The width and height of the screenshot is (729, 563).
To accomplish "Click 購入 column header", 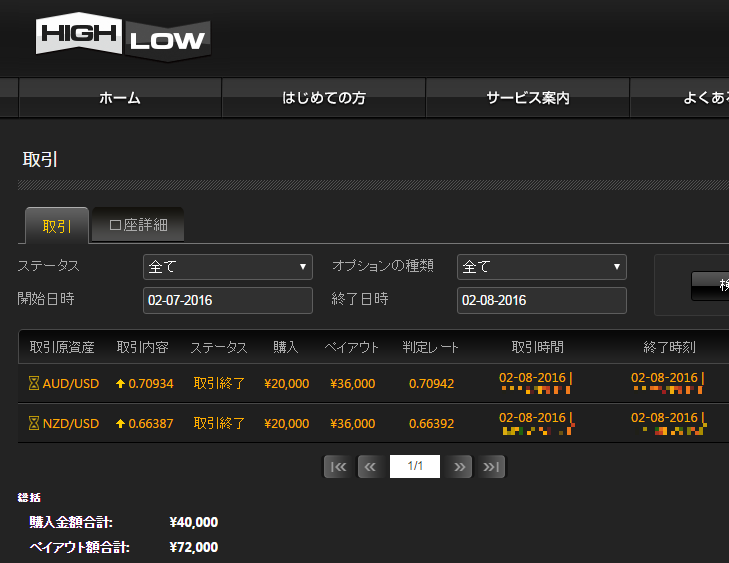I will pyautogui.click(x=285, y=347).
